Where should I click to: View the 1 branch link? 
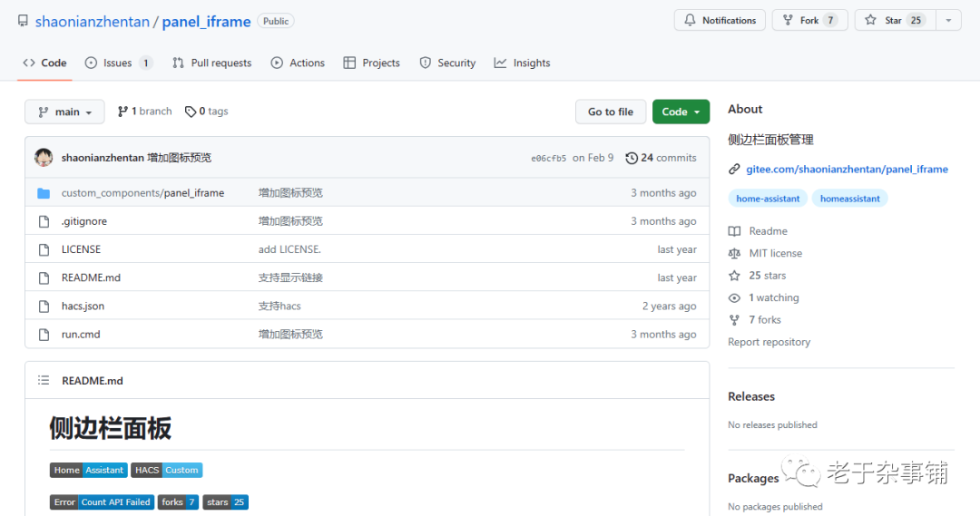click(144, 112)
